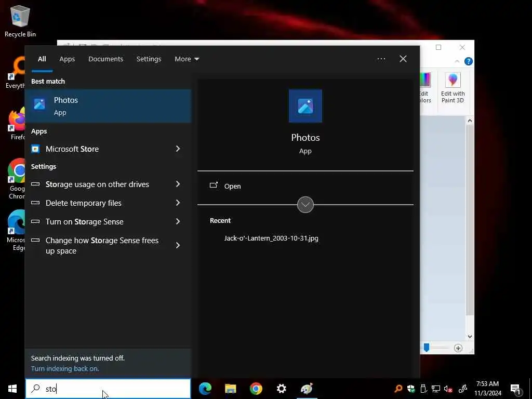
Task: Click the Open icon in Photos preview
Action: (214, 185)
